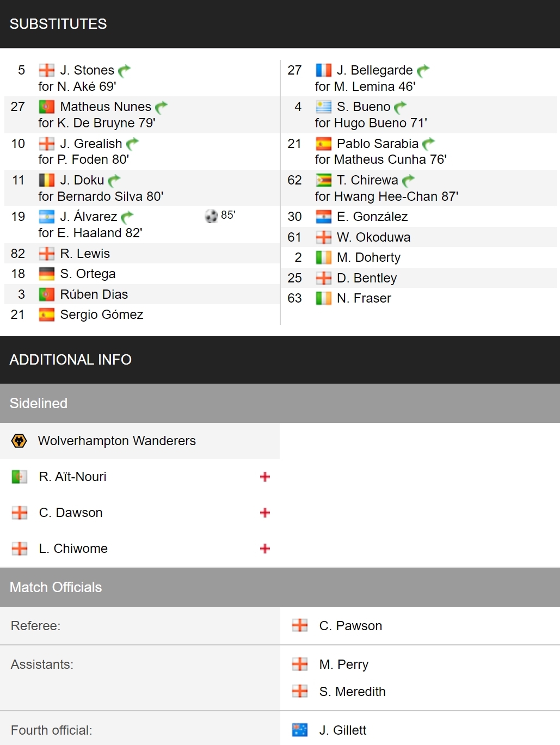Open E. González player page
560x745 pixels.
point(372,217)
